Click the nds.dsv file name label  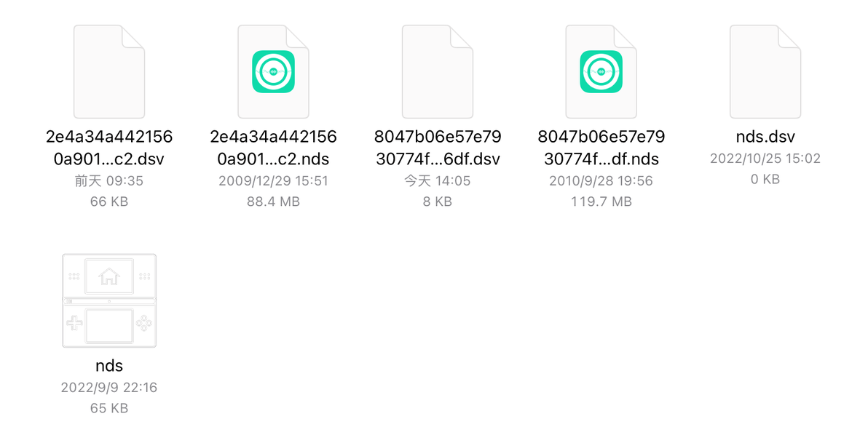click(765, 137)
